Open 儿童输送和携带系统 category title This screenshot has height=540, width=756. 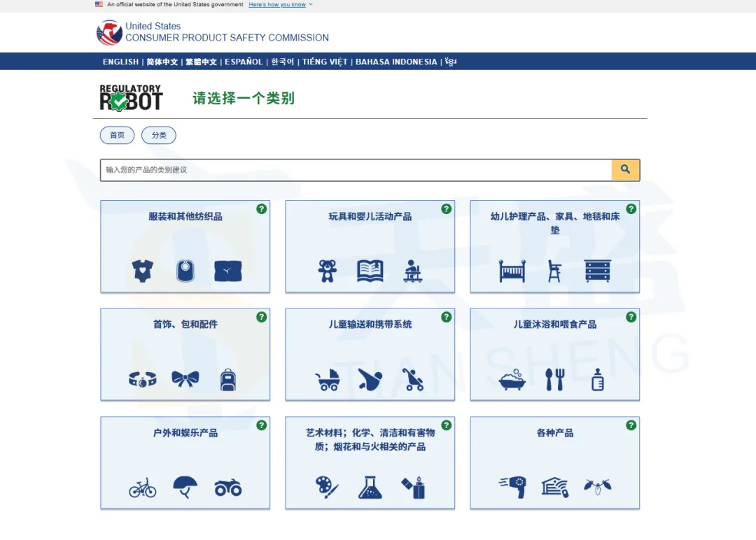[370, 324]
